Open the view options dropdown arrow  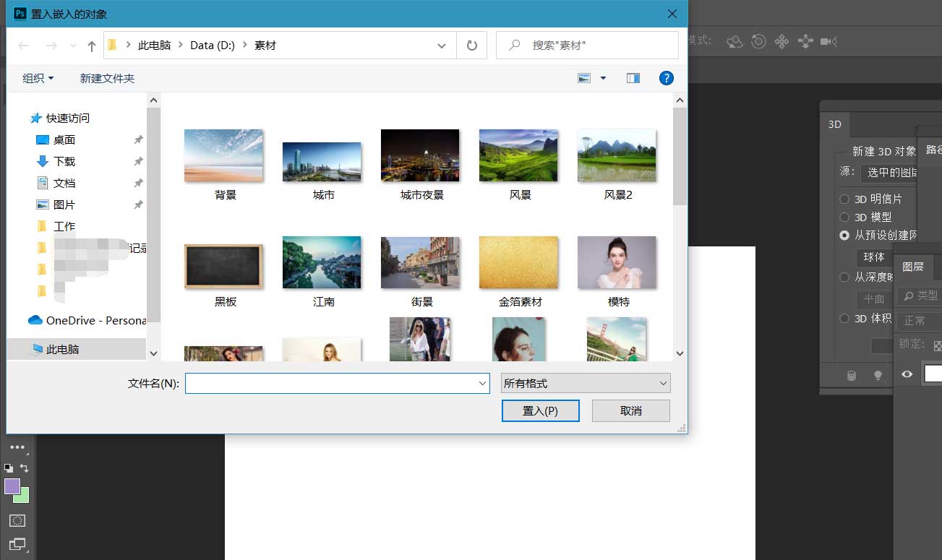click(x=603, y=78)
